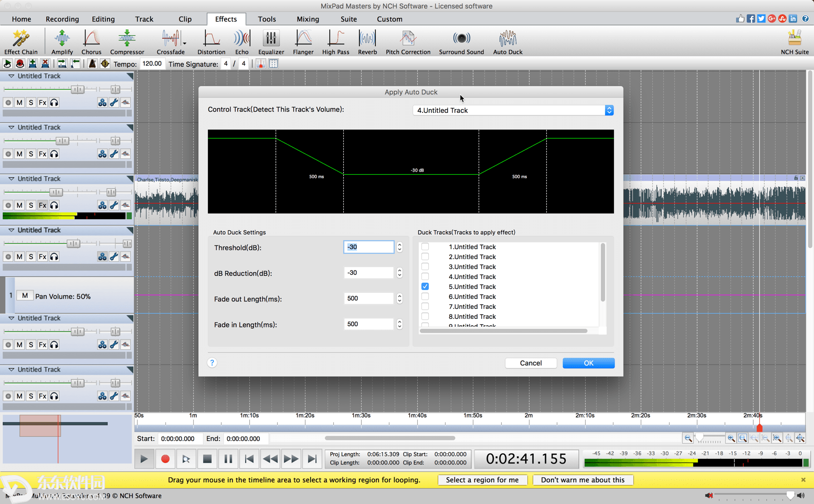The image size is (814, 504).
Task: Check 8.Untitled Track in Duck Tracks
Action: (425, 316)
